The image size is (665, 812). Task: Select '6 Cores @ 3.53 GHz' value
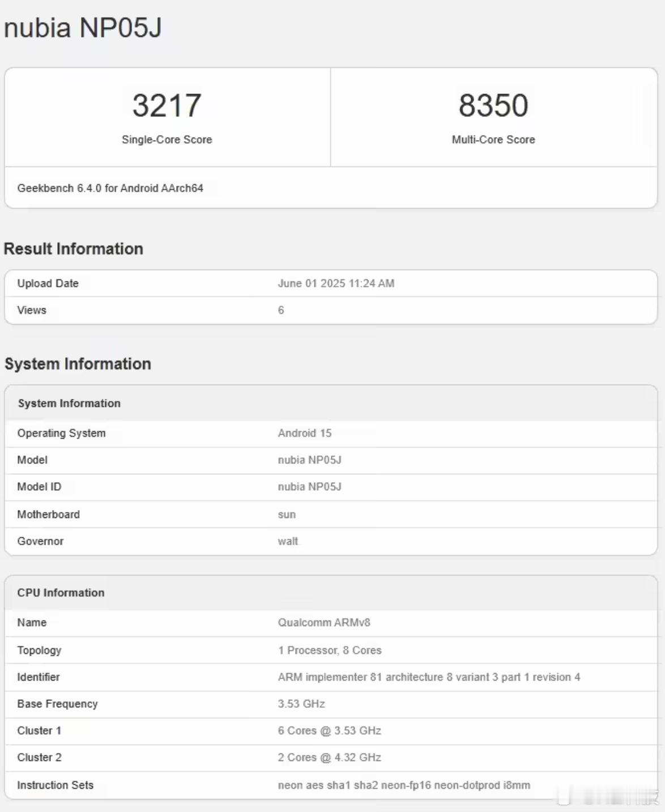point(329,730)
